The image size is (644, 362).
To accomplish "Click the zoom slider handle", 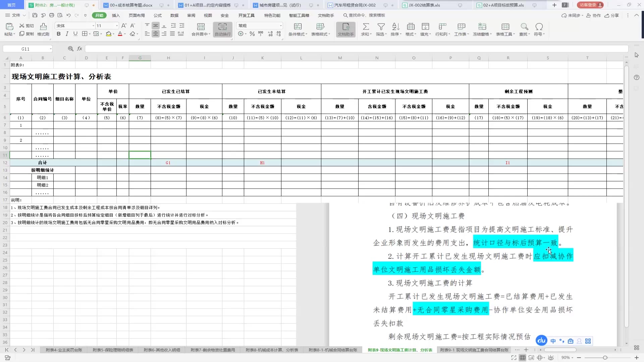I will pyautogui.click(x=605, y=358).
